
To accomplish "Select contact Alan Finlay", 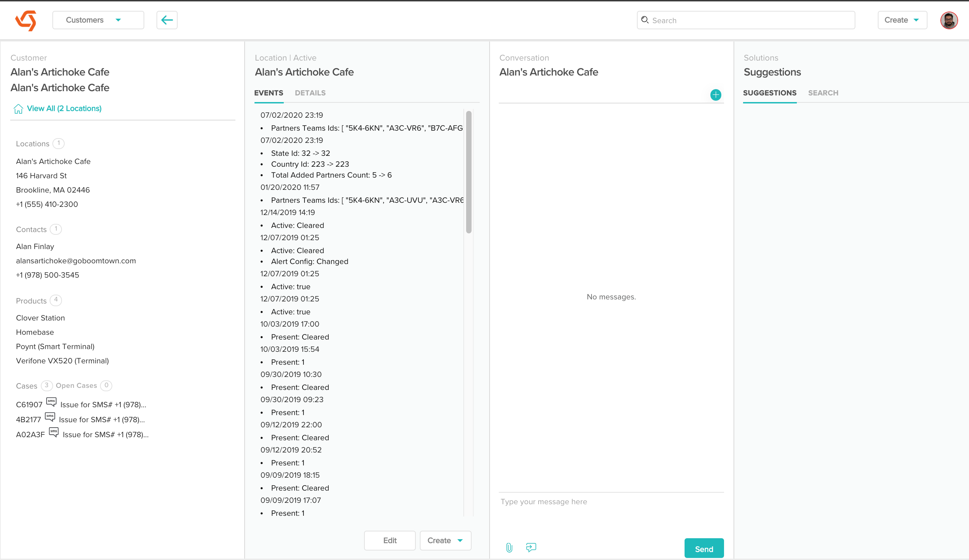I will (35, 246).
